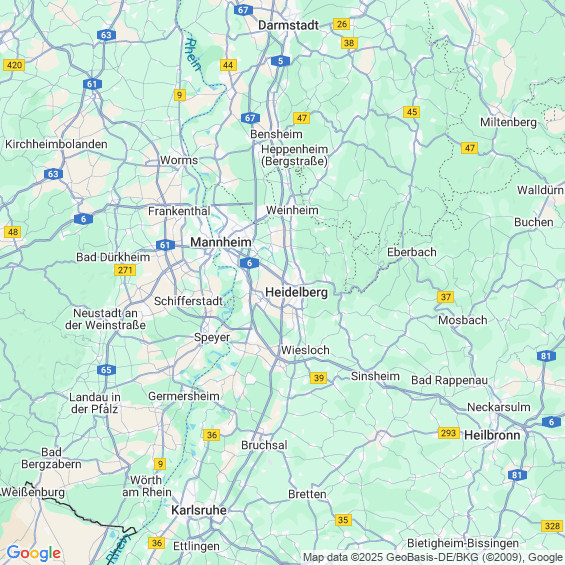565x565 pixels.
Task: Click the yellow B 293 road shield
Action: [x=449, y=433]
